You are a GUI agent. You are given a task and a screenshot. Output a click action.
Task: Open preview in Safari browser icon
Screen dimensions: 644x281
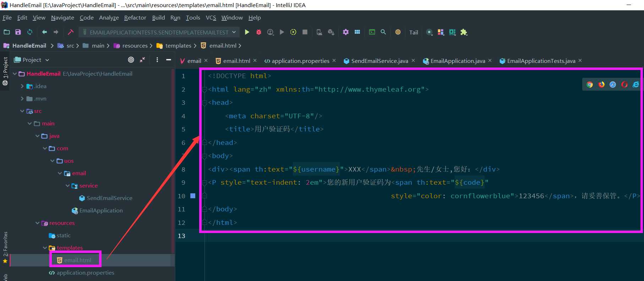(x=613, y=85)
